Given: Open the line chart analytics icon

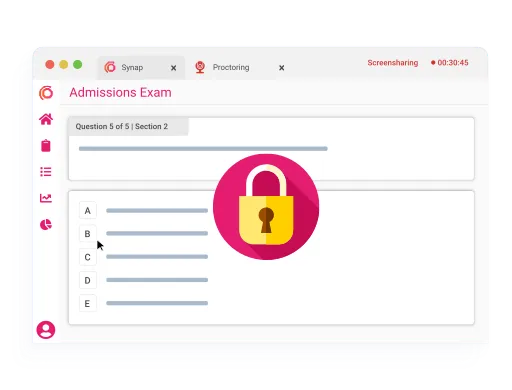Looking at the screenshot, I should click(46, 198).
